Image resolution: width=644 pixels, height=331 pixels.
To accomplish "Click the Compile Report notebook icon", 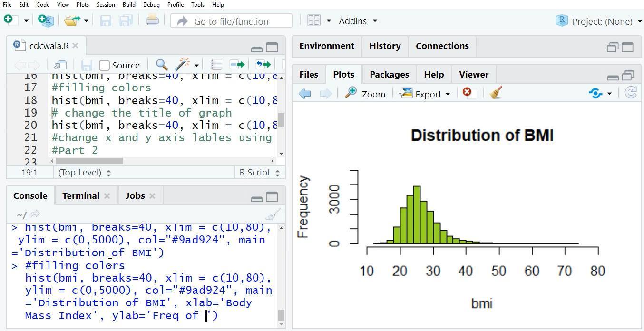I will (x=216, y=65).
